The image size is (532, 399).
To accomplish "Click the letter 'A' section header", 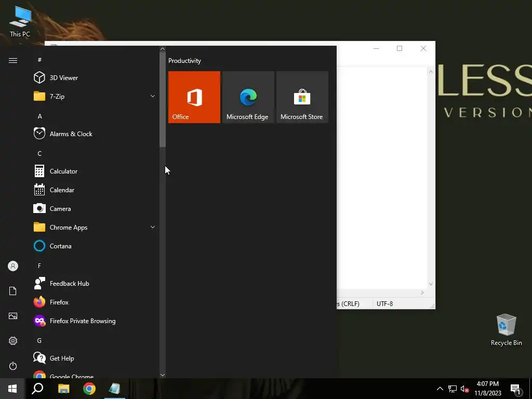I will click(39, 116).
